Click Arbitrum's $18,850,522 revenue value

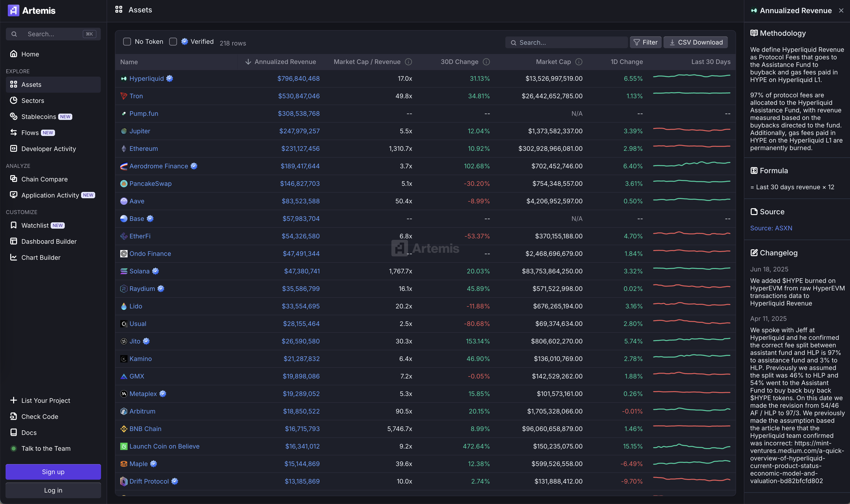301,411
